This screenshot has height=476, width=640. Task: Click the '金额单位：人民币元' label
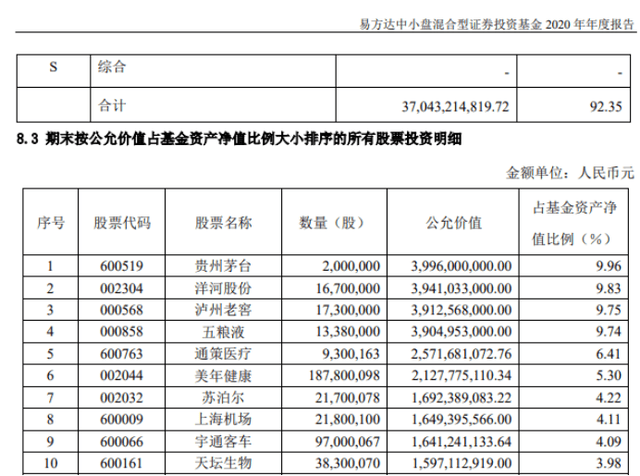[x=570, y=172]
